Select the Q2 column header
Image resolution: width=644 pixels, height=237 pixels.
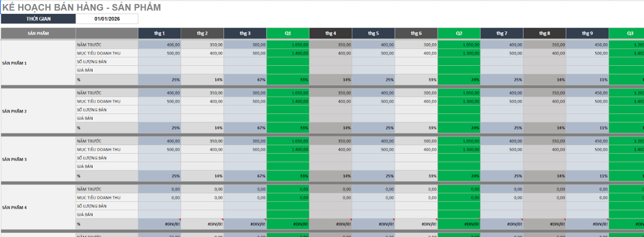point(459,33)
